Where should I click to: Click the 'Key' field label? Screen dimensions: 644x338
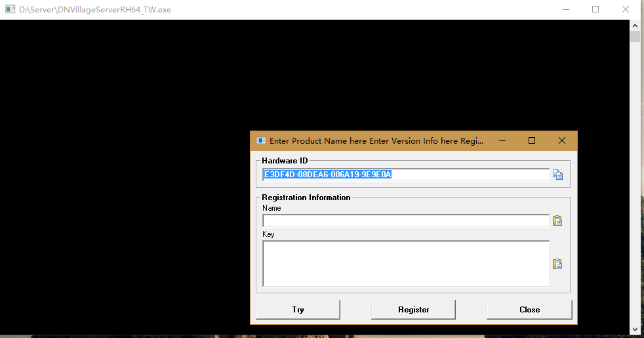coord(268,234)
